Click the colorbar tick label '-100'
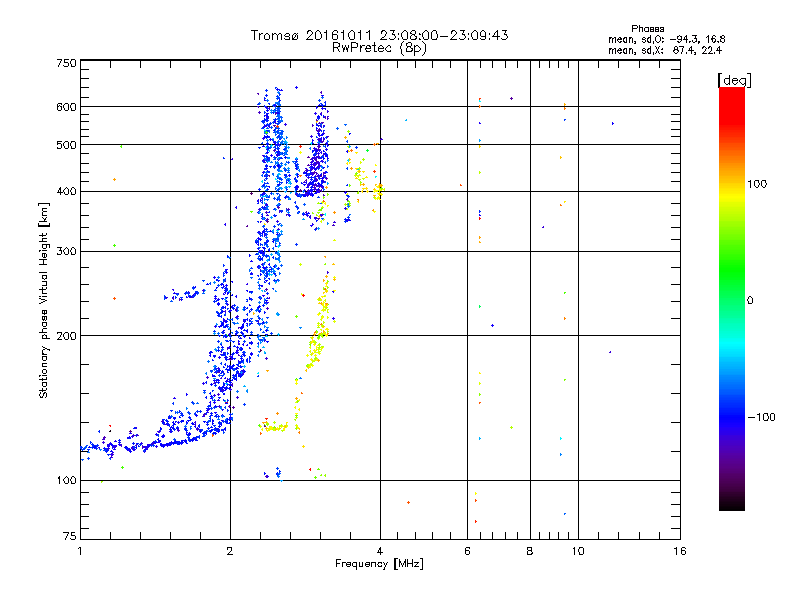The width and height of the screenshot is (800, 600). point(761,417)
